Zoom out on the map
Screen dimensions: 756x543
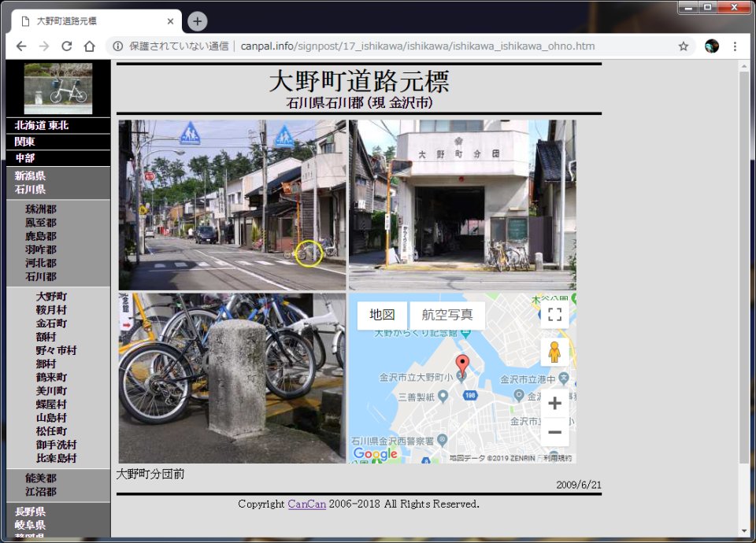[x=555, y=432]
